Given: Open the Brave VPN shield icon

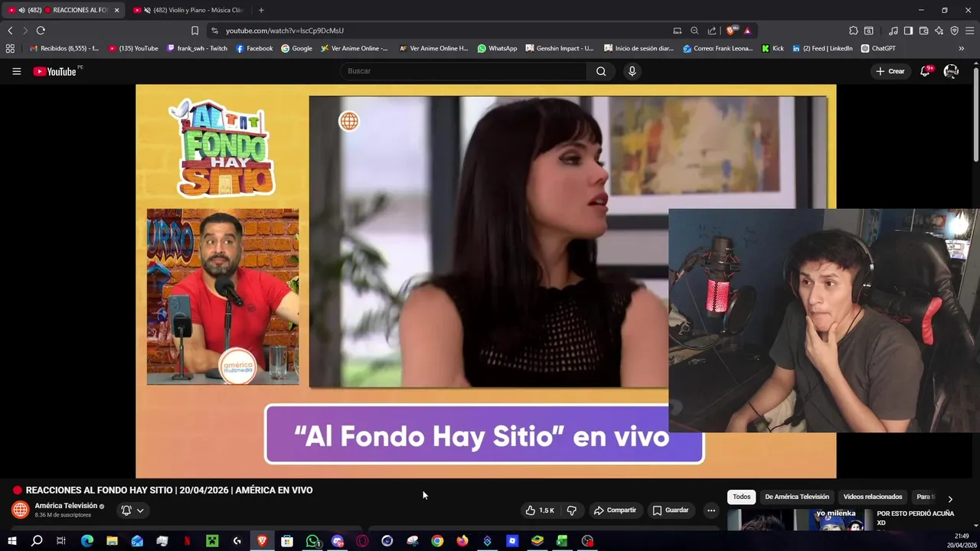Looking at the screenshot, I should (x=954, y=31).
